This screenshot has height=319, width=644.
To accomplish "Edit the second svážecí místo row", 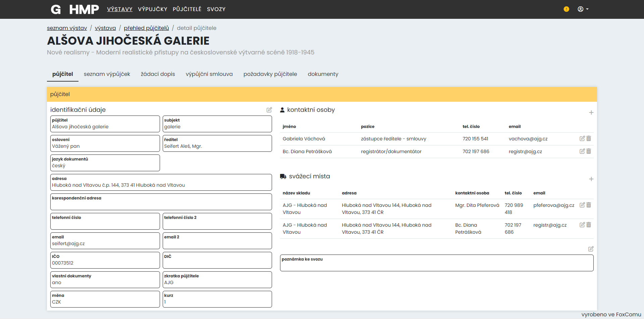I will [582, 225].
